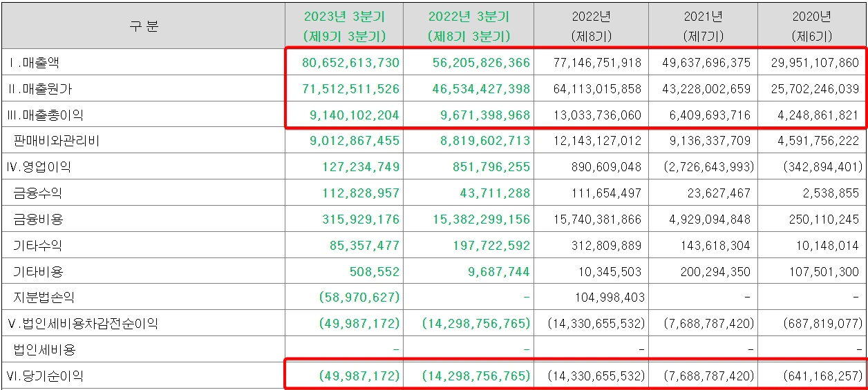Click equity method value 104,998,403
This screenshot has height=390, width=868.
(610, 298)
